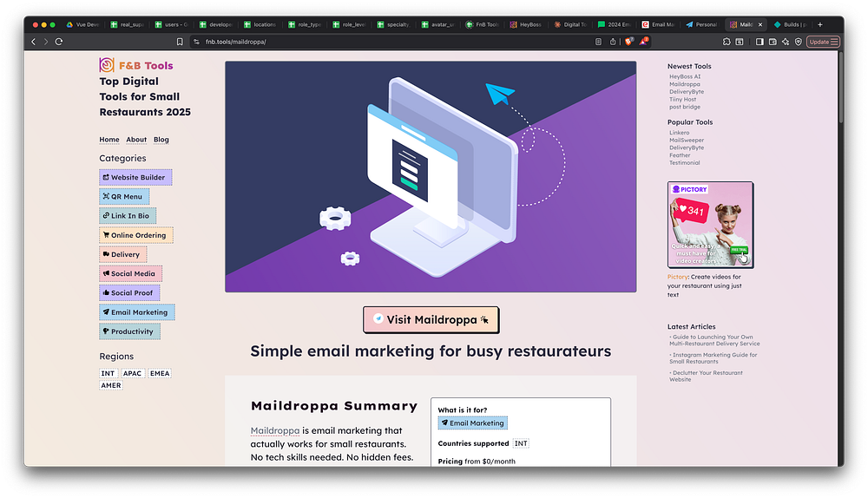Click the Pictory ad image

tap(711, 225)
